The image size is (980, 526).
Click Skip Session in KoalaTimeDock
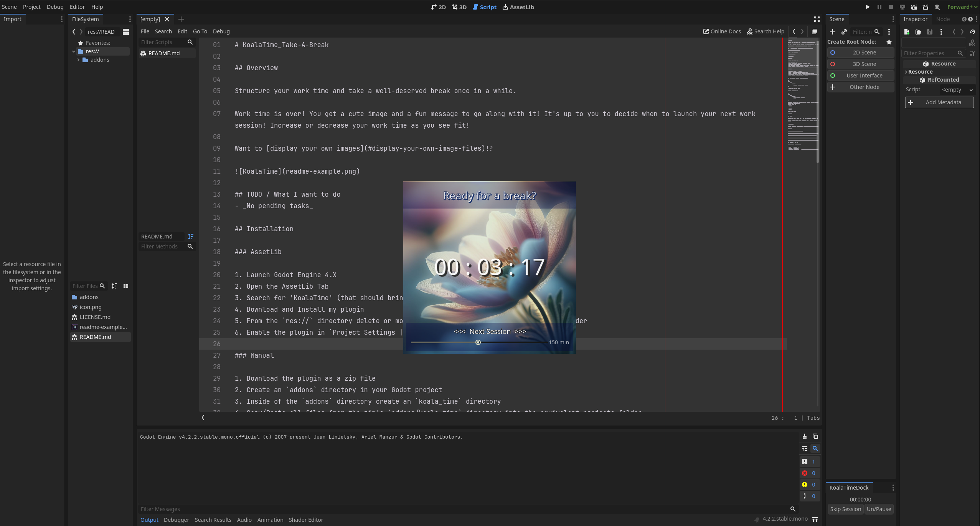point(845,509)
